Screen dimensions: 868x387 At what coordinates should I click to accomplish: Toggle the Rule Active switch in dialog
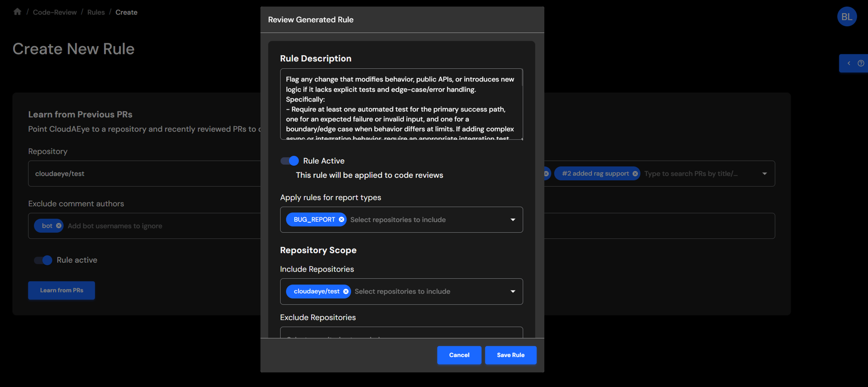[290, 161]
